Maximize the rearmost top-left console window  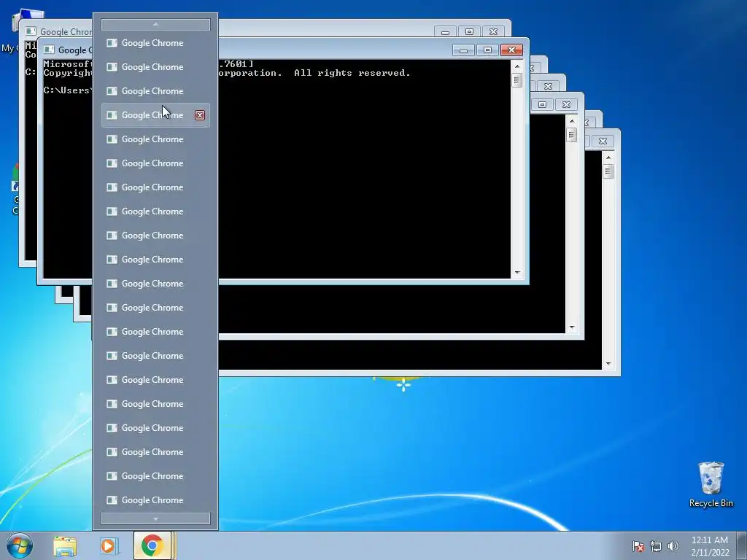469,32
